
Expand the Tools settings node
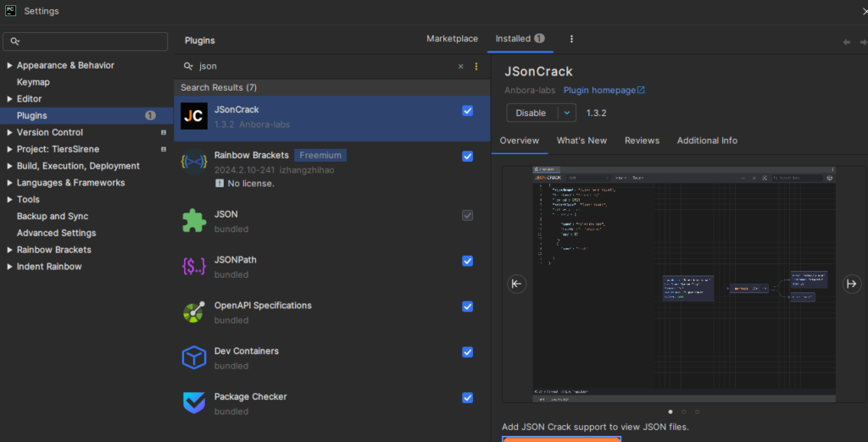click(9, 200)
